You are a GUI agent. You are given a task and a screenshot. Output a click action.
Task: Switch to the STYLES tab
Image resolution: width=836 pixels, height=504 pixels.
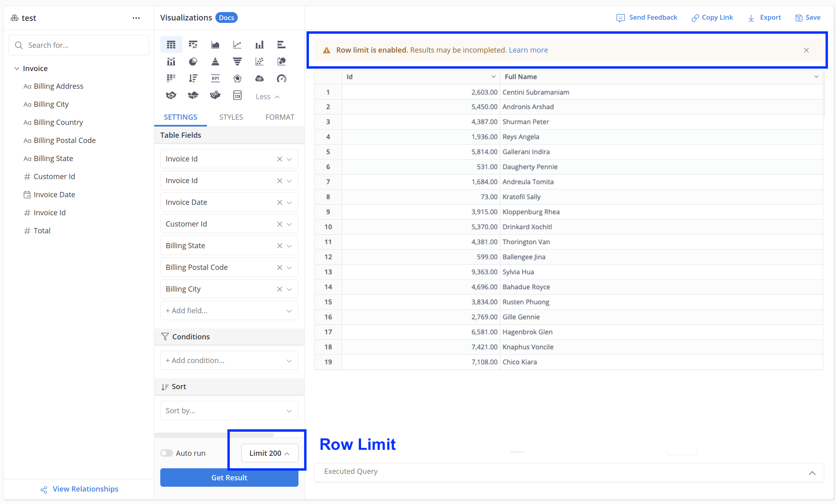point(231,117)
